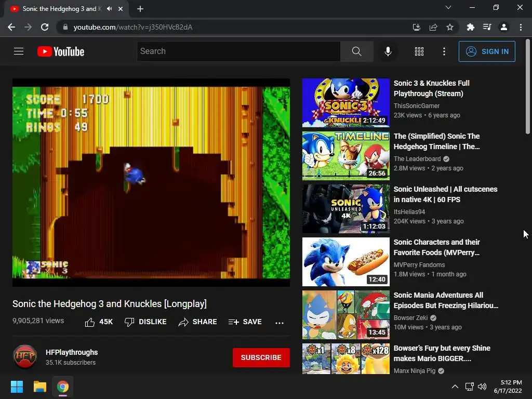Open ThisSonicGamer channel link
The image size is (532, 399).
(x=416, y=106)
